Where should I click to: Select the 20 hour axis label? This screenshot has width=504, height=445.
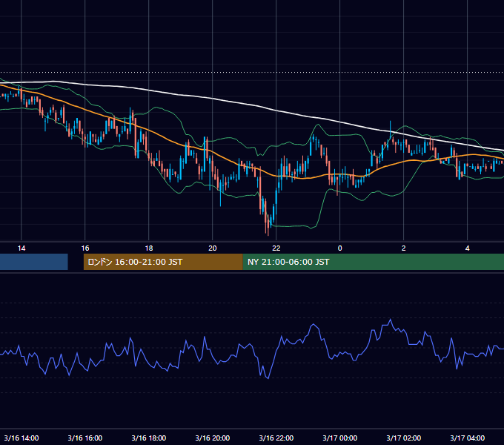(x=213, y=248)
